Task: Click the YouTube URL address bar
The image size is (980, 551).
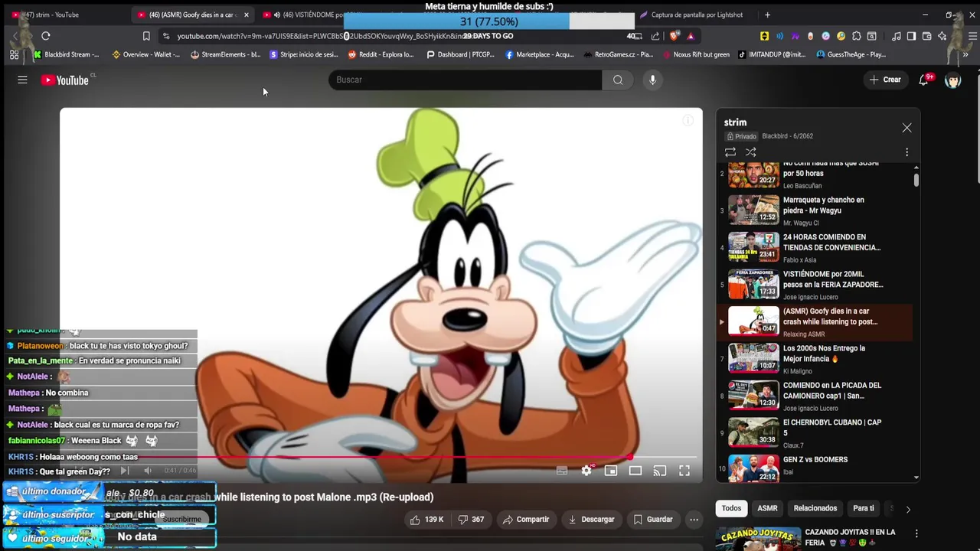Action: point(322,36)
